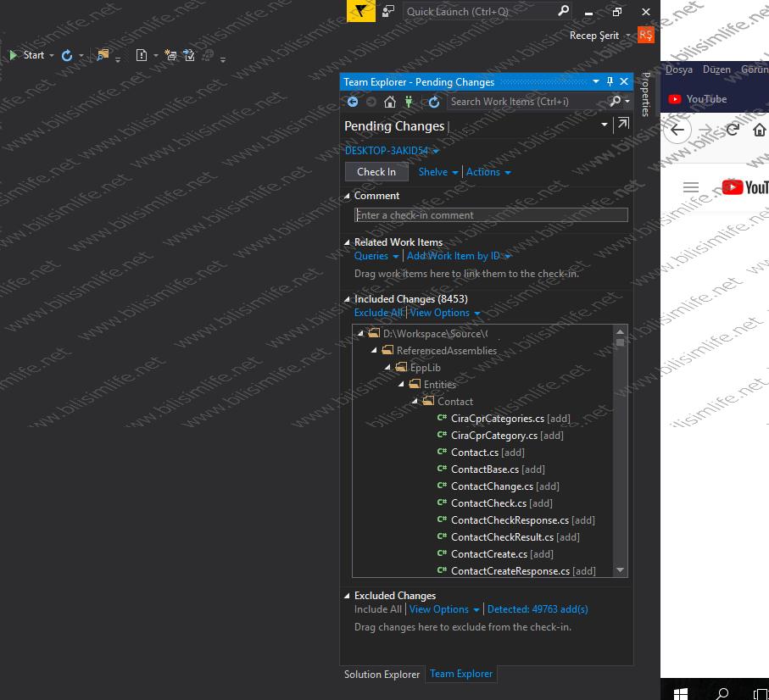Open Windows taskbar search
The height and width of the screenshot is (700, 769).
click(x=722, y=693)
